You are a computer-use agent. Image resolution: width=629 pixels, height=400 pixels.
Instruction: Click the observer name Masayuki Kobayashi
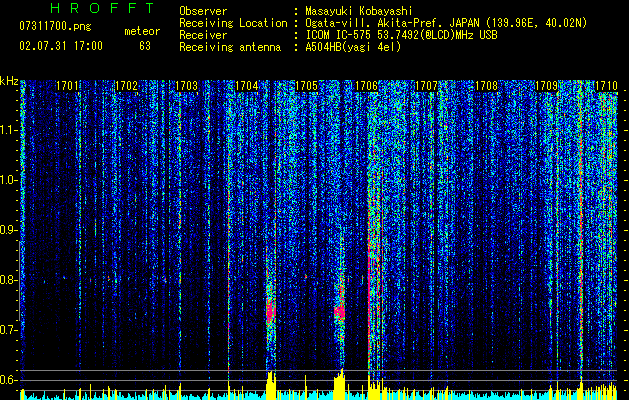[x=359, y=12]
